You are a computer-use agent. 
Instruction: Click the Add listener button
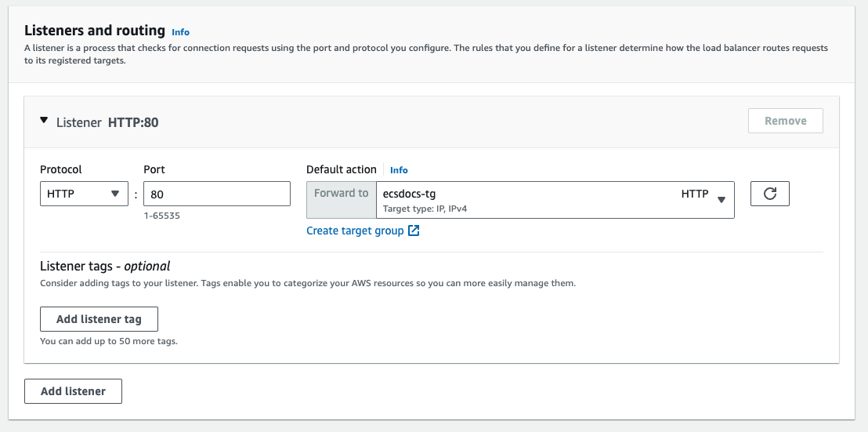(73, 391)
